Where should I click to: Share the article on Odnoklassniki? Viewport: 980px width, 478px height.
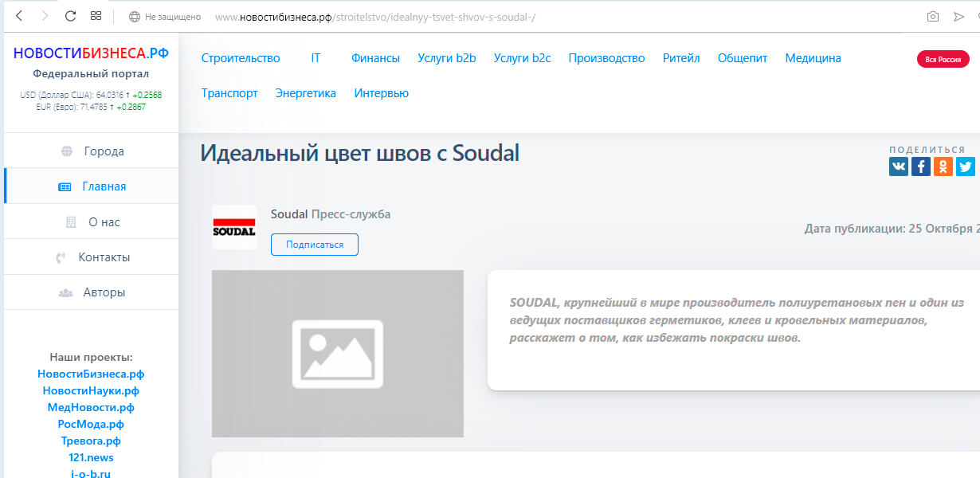pyautogui.click(x=943, y=167)
